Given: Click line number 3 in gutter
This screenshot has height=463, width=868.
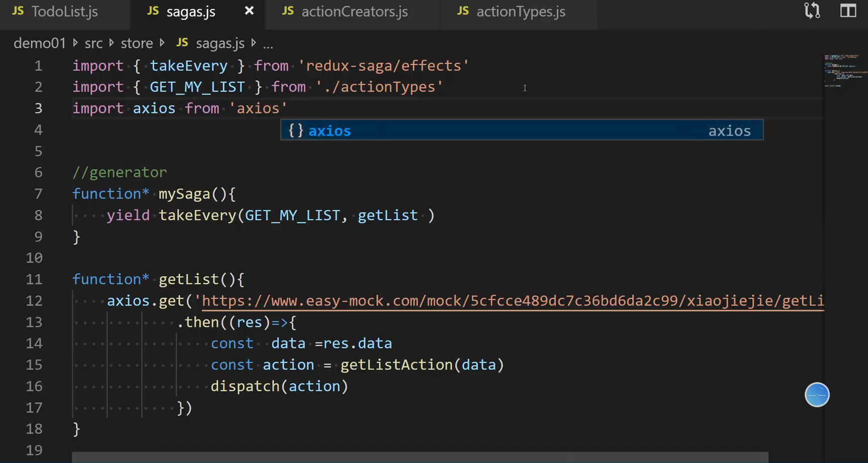Looking at the screenshot, I should (38, 108).
